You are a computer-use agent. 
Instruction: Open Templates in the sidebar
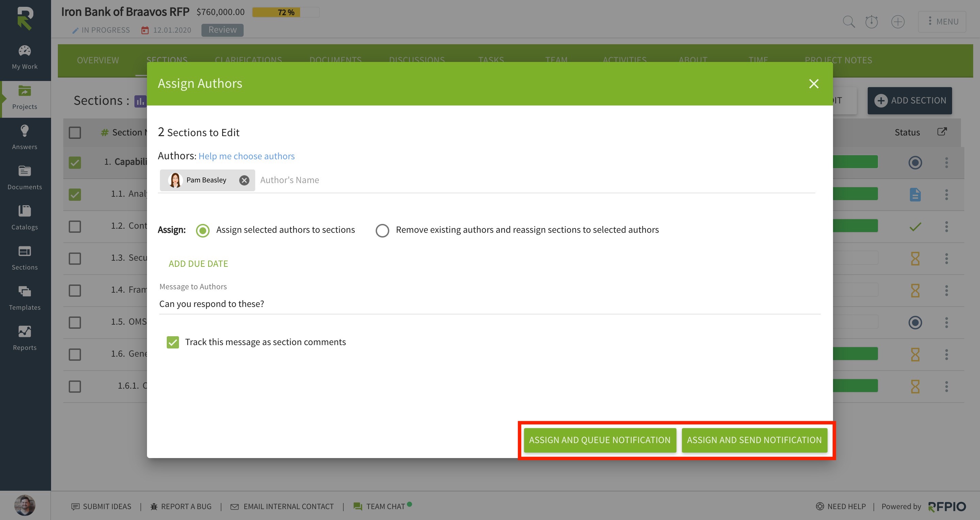[25, 298]
